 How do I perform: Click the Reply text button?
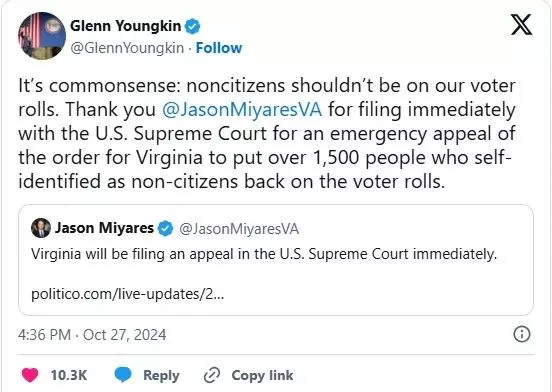(x=161, y=375)
